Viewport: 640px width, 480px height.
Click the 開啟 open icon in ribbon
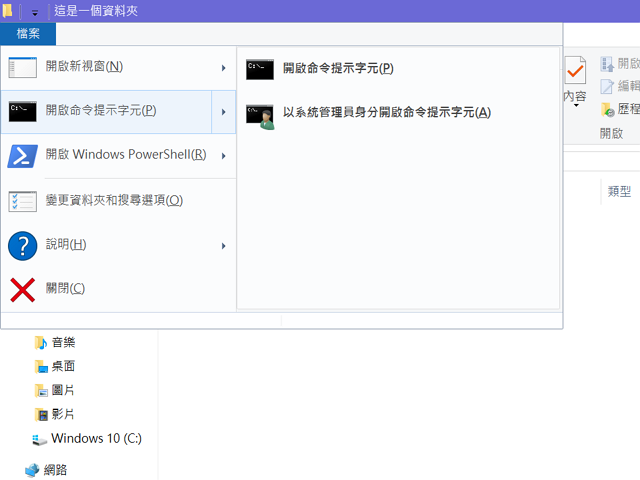[x=607, y=64]
